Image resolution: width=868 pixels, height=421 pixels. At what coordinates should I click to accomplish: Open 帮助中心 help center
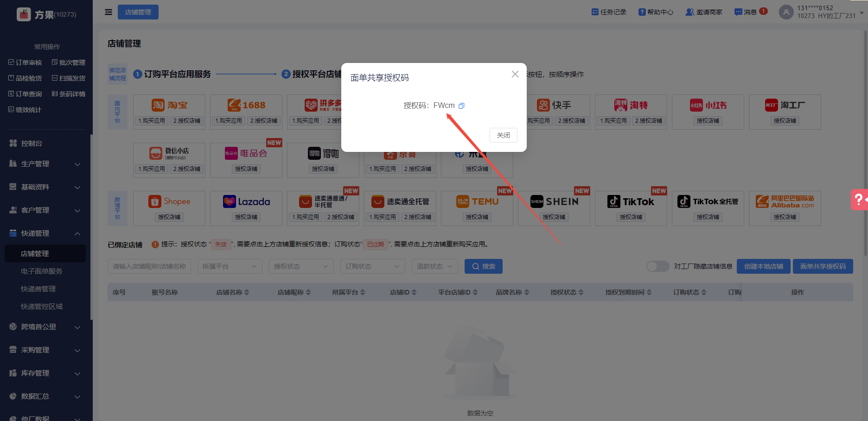656,12
